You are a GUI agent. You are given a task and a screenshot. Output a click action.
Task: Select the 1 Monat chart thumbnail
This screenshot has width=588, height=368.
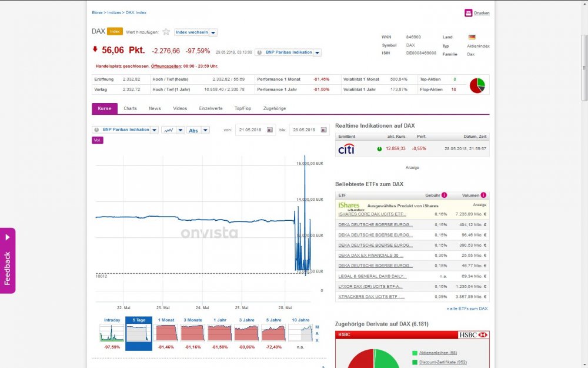(166, 333)
